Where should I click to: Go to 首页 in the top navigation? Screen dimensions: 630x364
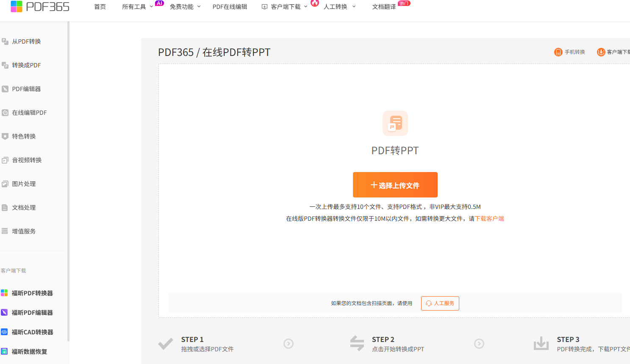click(x=100, y=7)
